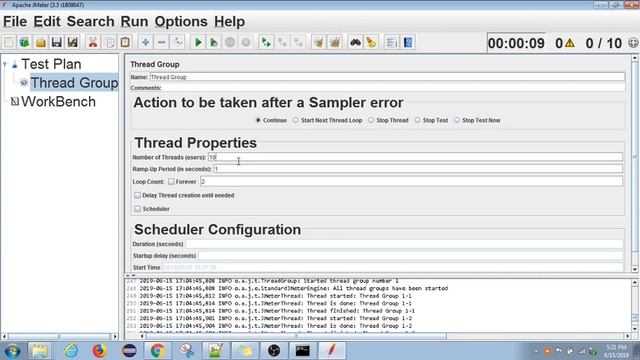Open the Edit menu
Viewport: 640px width, 360px height.
tap(47, 22)
